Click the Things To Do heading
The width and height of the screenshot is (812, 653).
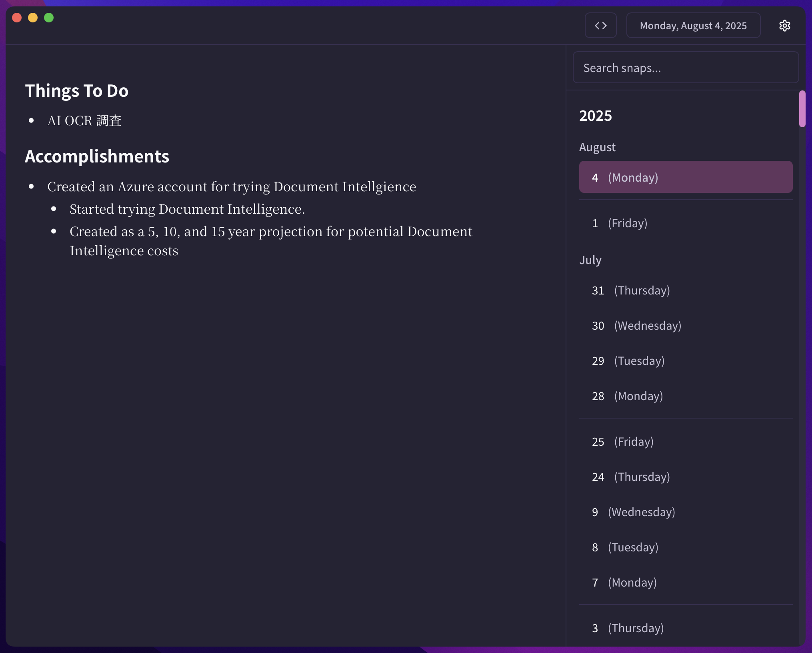[77, 91]
